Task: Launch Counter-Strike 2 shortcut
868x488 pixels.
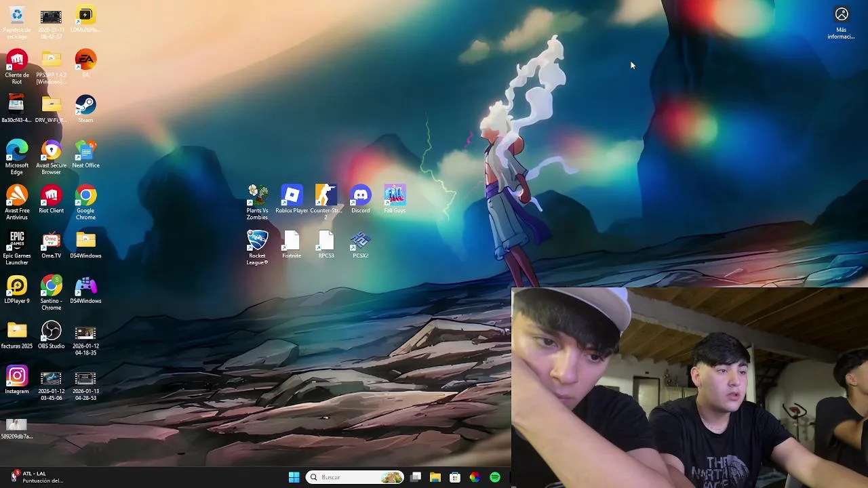Action: pos(326,202)
